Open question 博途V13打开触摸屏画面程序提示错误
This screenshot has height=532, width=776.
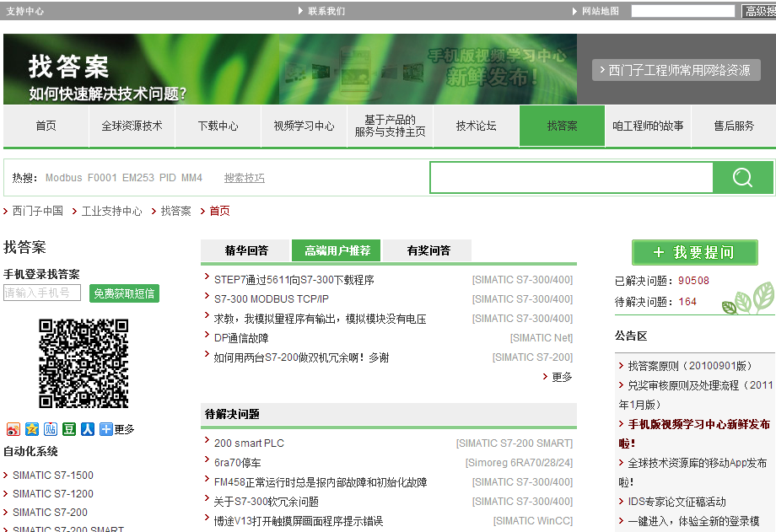coord(299,521)
